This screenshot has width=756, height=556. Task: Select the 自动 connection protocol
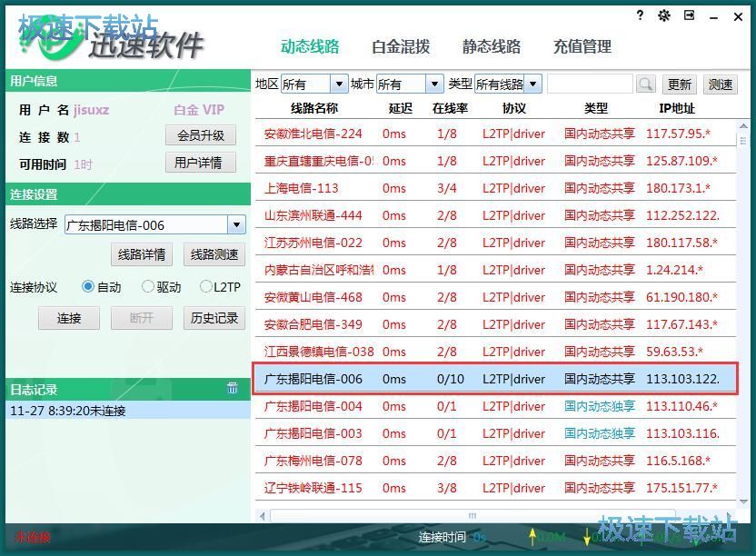pyautogui.click(x=87, y=285)
